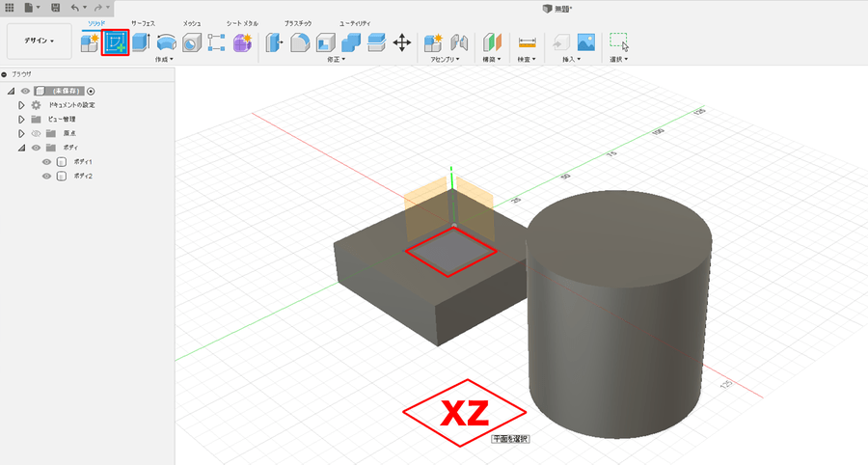This screenshot has height=465, width=868.
Task: Collapse the root (未保存) tree node
Action: (11, 92)
